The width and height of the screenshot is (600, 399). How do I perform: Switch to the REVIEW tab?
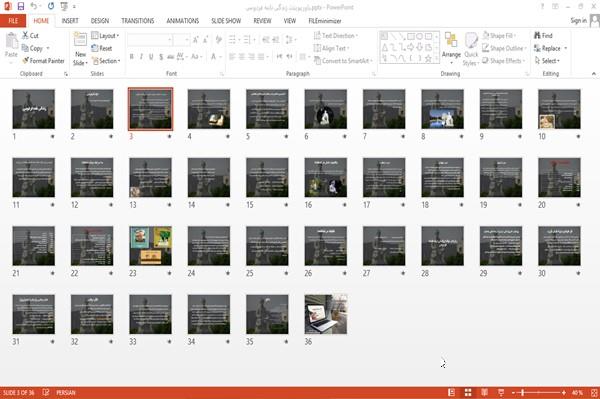(262, 21)
